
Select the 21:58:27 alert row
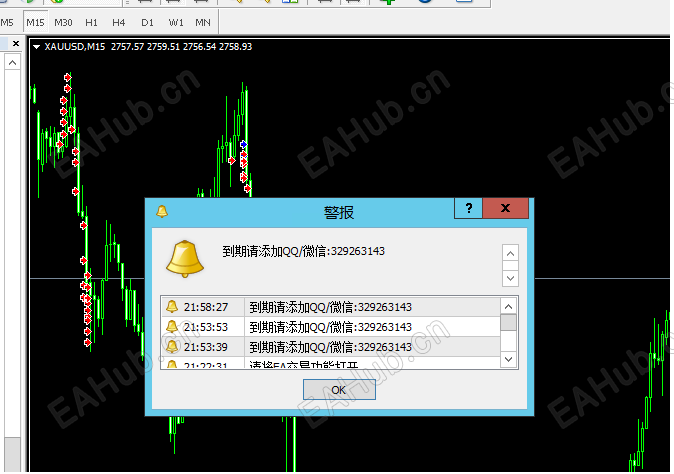point(331,307)
